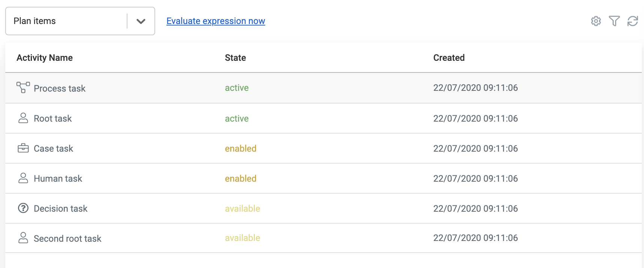Sort by Activity Name column header
The width and height of the screenshot is (644, 268).
45,58
